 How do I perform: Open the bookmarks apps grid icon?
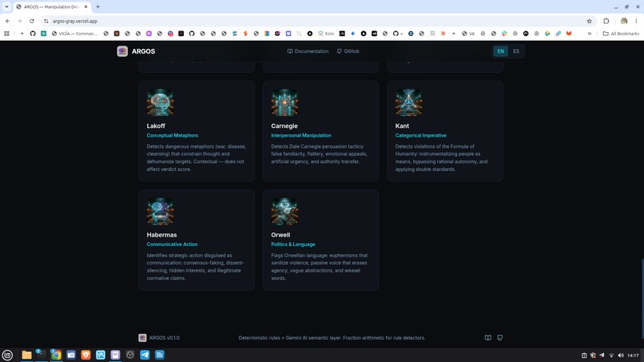pos(6,34)
